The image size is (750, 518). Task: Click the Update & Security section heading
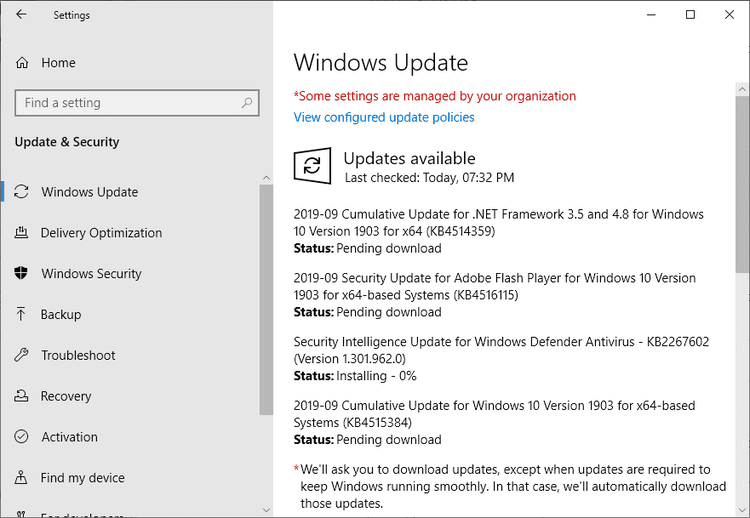pos(67,142)
